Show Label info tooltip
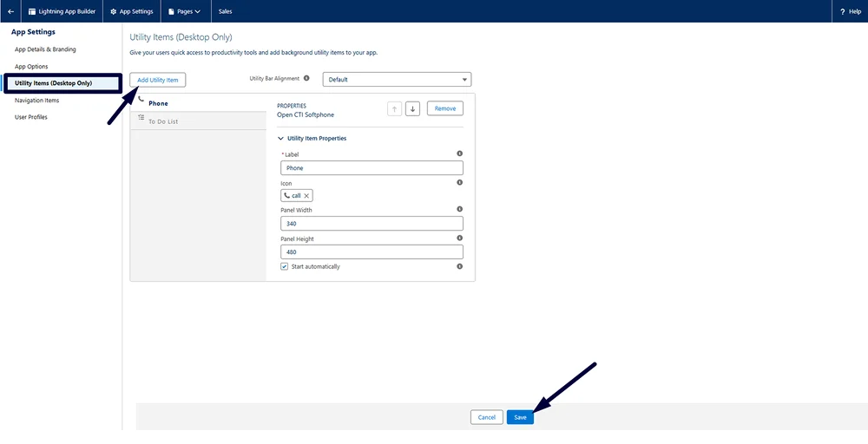 point(459,153)
